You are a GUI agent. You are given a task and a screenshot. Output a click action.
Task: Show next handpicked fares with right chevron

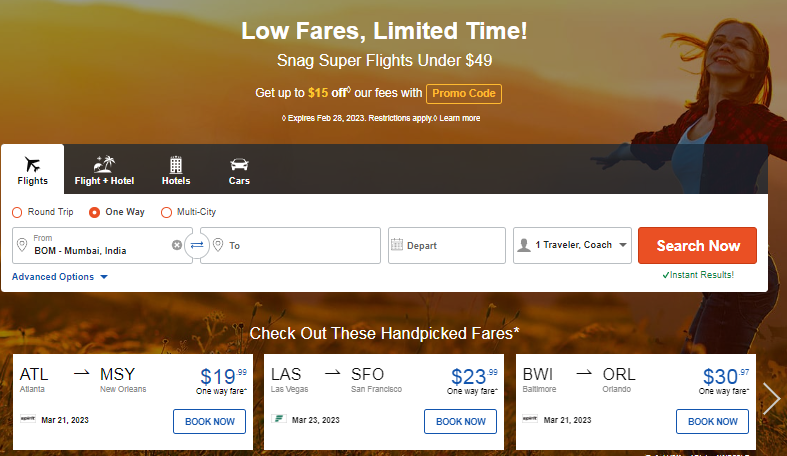(x=771, y=399)
